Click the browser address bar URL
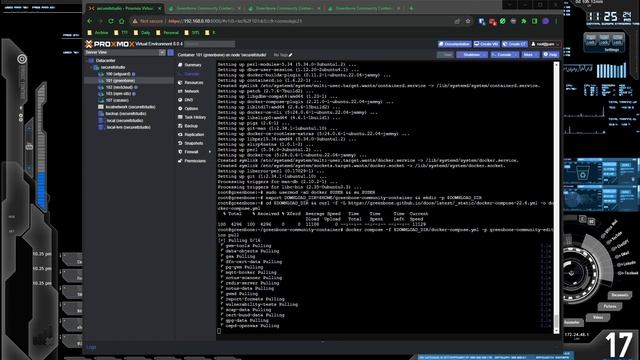Viewport: 640px width, 360px height. [235, 21]
